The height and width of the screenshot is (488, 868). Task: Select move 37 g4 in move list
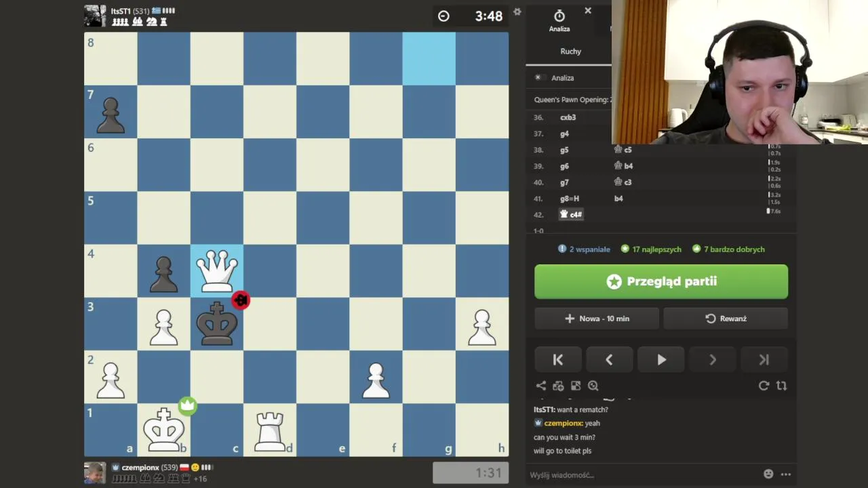click(564, 134)
